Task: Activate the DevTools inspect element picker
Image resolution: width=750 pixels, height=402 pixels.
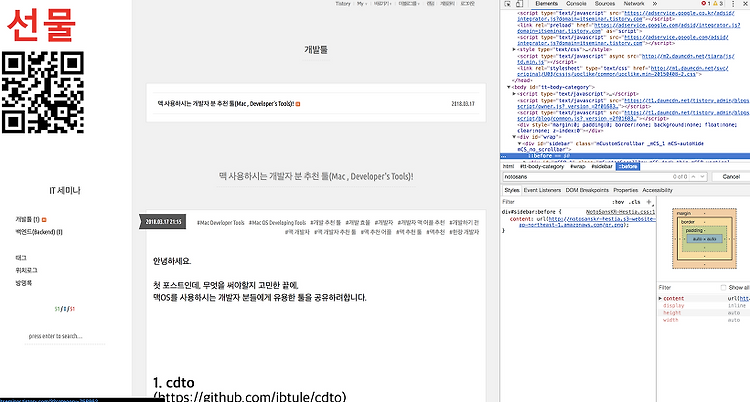Action: (507, 3)
